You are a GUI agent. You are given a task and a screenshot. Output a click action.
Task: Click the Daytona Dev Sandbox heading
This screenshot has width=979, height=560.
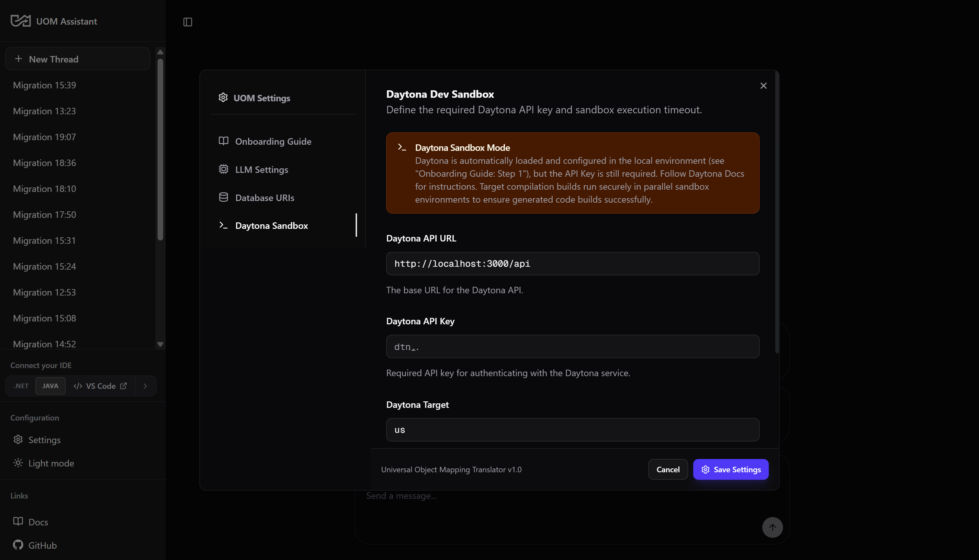440,94
